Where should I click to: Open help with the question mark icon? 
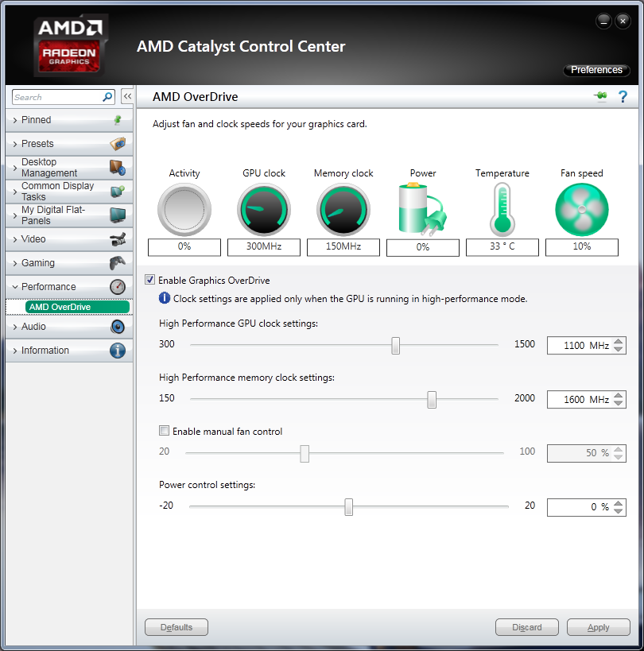click(623, 97)
